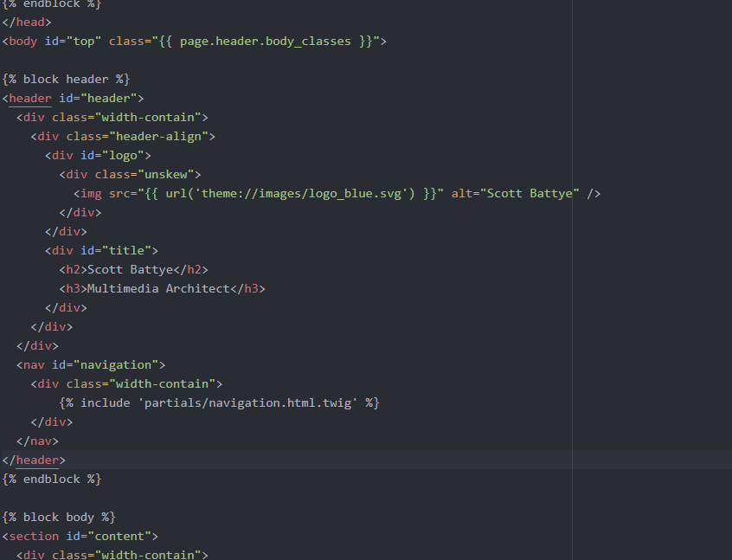Click the closing header tag line

(x=34, y=460)
